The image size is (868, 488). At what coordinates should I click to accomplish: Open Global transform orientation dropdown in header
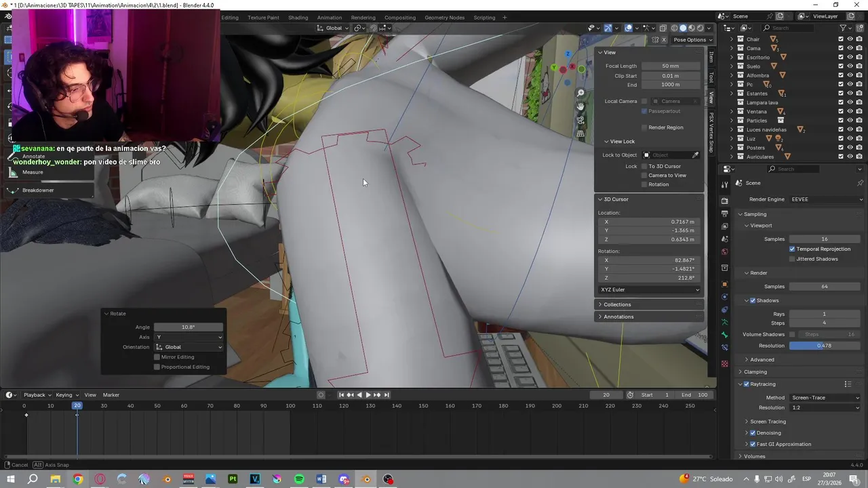(x=333, y=28)
